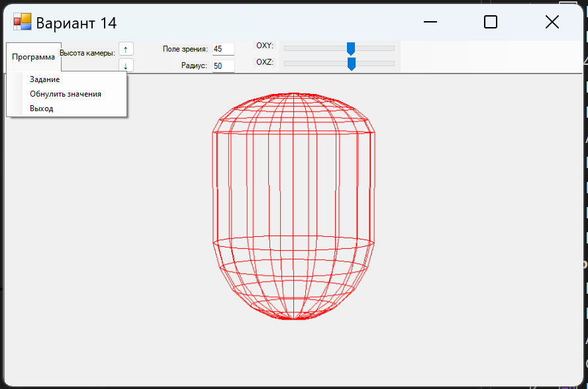Click the Высота камеры label

point(87,53)
